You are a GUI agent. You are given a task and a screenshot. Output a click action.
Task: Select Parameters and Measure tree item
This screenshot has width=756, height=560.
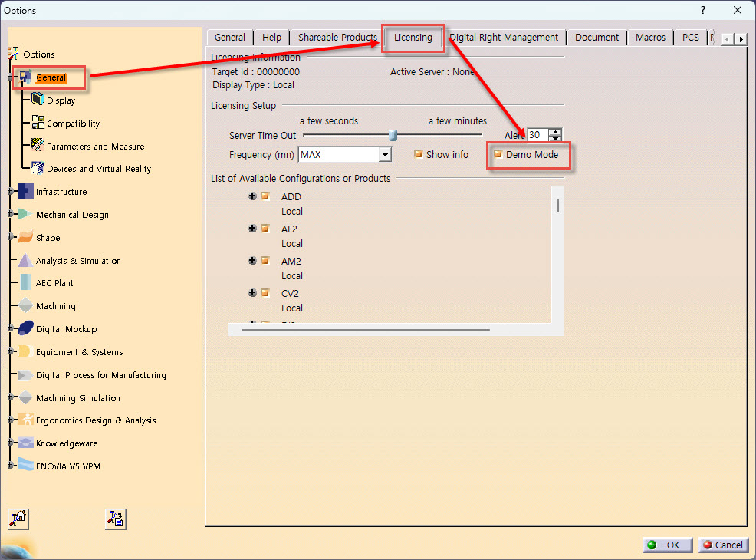point(96,147)
